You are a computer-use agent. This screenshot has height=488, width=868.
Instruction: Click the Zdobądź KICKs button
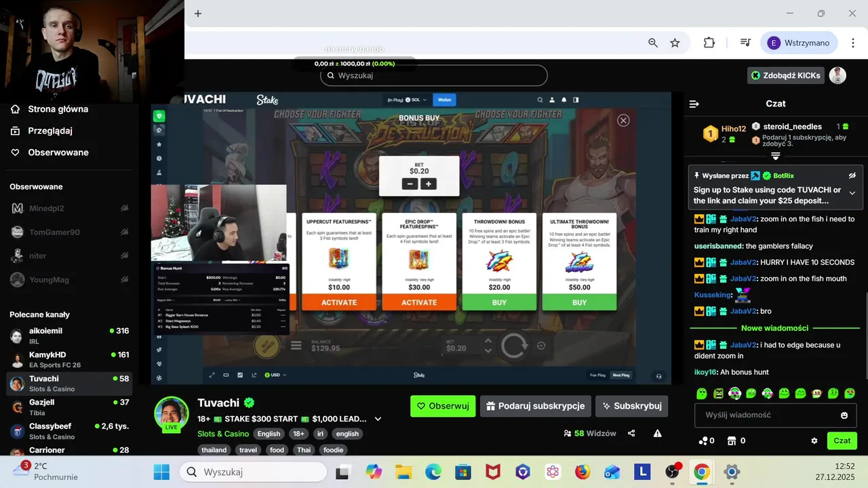point(787,75)
